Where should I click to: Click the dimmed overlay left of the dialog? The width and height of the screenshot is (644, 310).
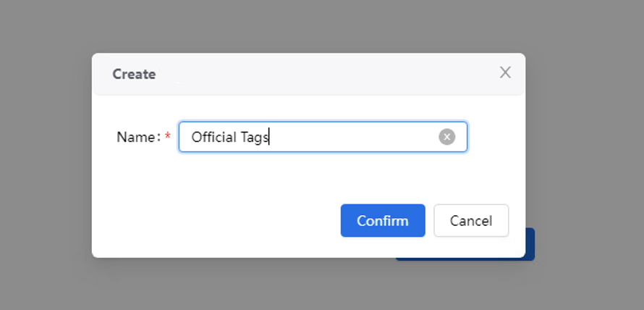click(45, 155)
